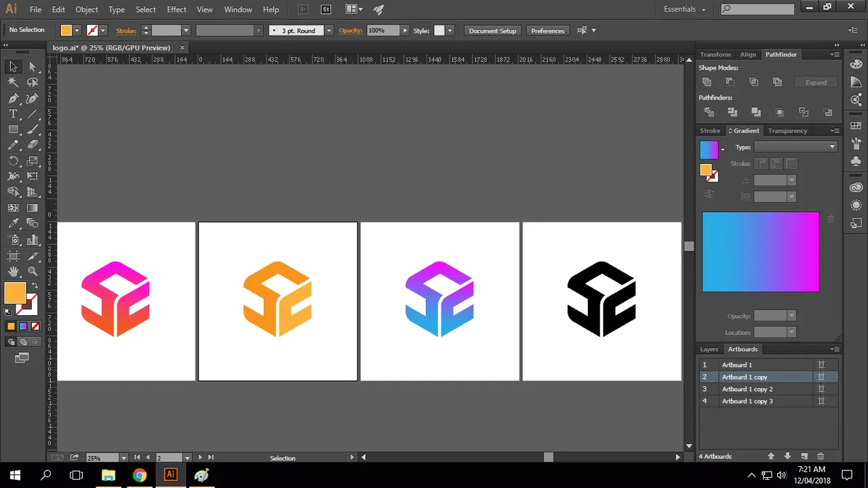Activate the Zoom tool
The width and height of the screenshot is (868, 488).
[33, 271]
